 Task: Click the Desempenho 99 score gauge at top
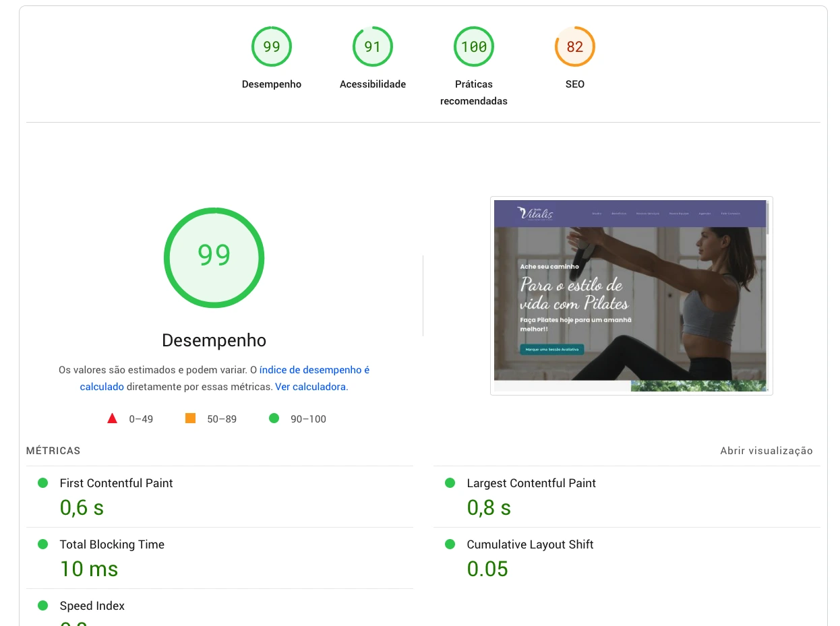272,47
